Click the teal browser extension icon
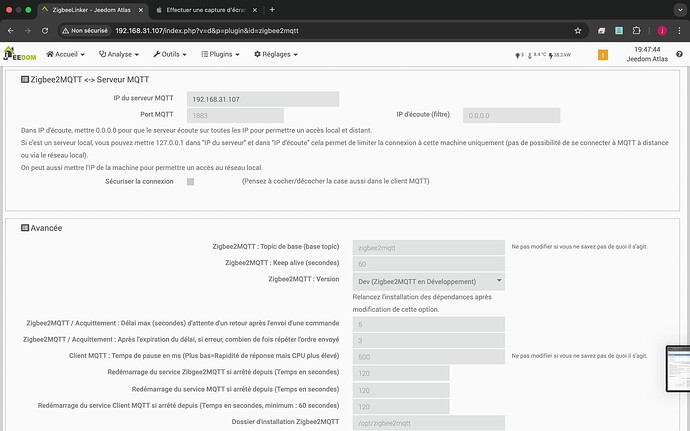Viewport: 690px width, 431px height. tap(619, 30)
